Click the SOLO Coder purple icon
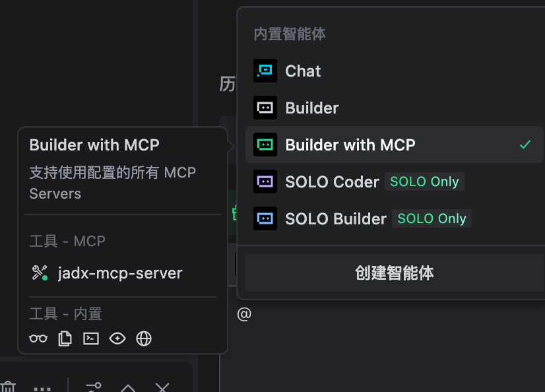Image resolution: width=545 pixels, height=392 pixels. 265,182
